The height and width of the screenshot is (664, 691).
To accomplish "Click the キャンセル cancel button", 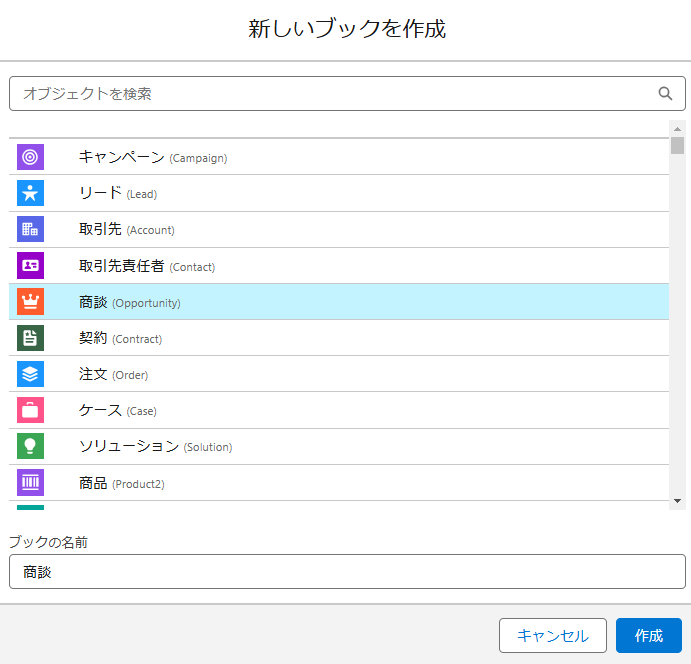I will tap(553, 635).
